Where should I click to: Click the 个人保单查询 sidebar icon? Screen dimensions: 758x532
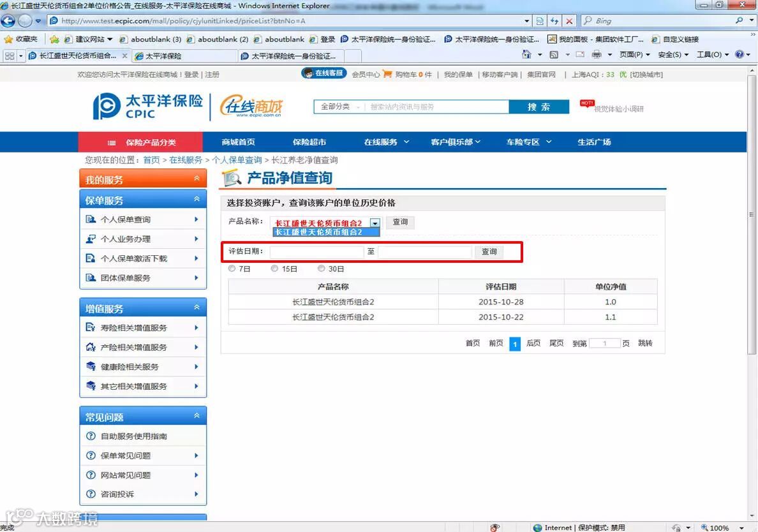coord(91,219)
